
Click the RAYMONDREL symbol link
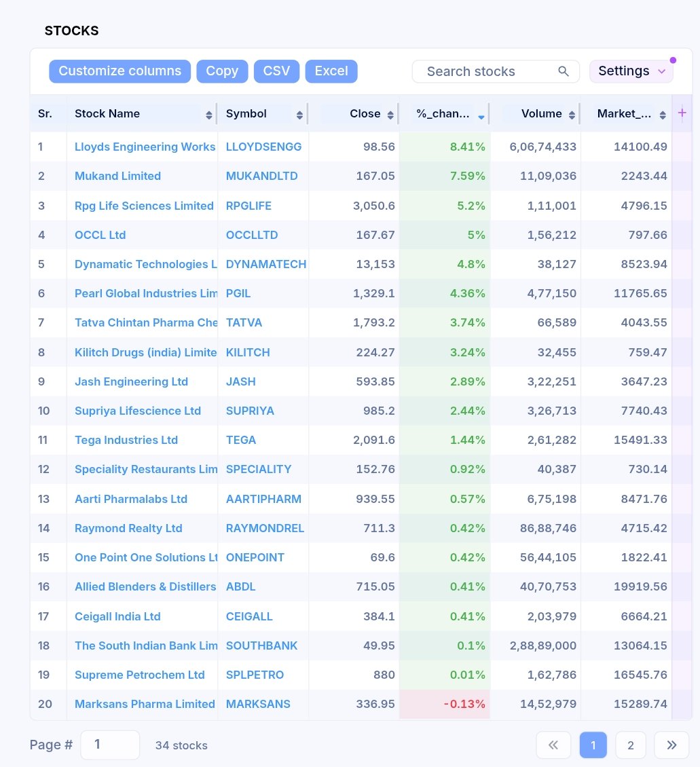coord(265,528)
